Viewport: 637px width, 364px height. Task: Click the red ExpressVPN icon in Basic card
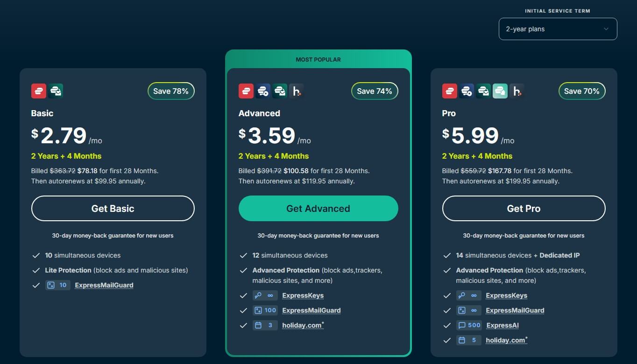39,91
